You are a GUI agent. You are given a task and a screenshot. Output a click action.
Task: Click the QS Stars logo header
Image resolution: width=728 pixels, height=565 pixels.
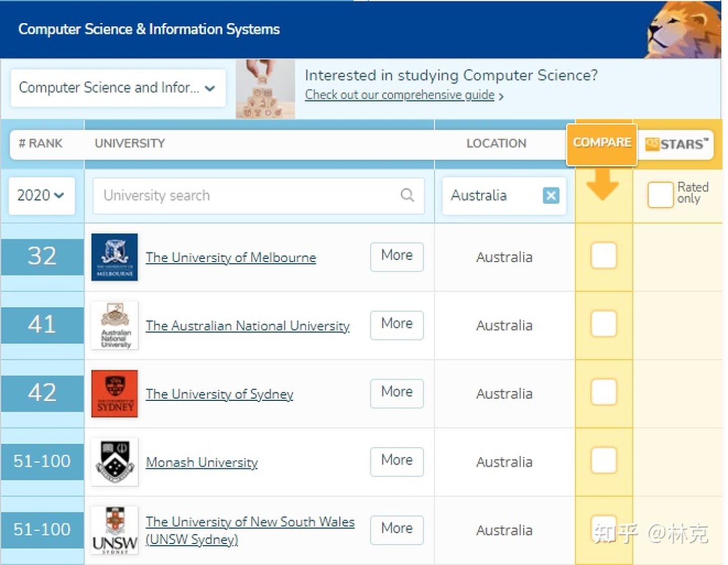(x=677, y=144)
